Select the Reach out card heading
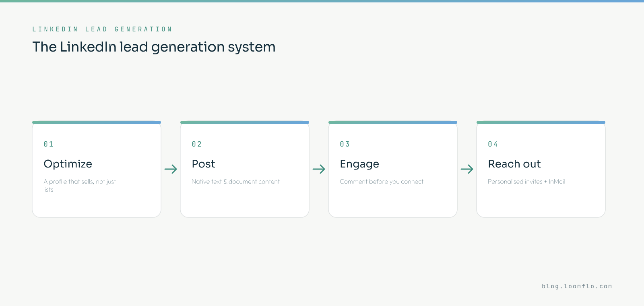This screenshot has width=644, height=306. point(514,164)
